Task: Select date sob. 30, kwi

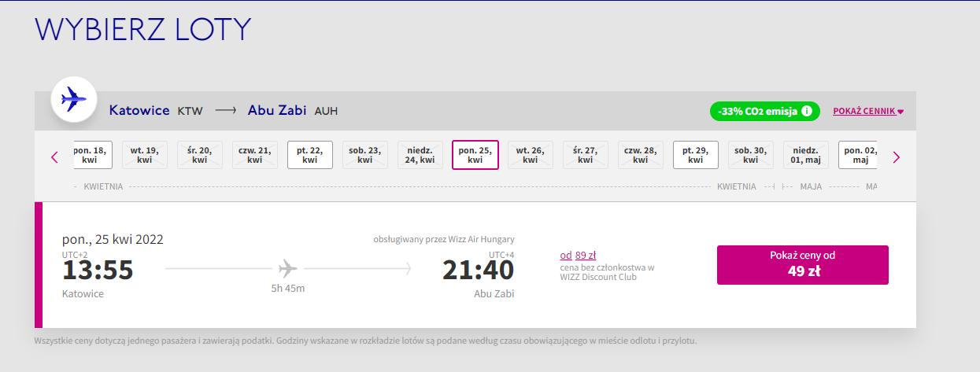Action: click(751, 155)
